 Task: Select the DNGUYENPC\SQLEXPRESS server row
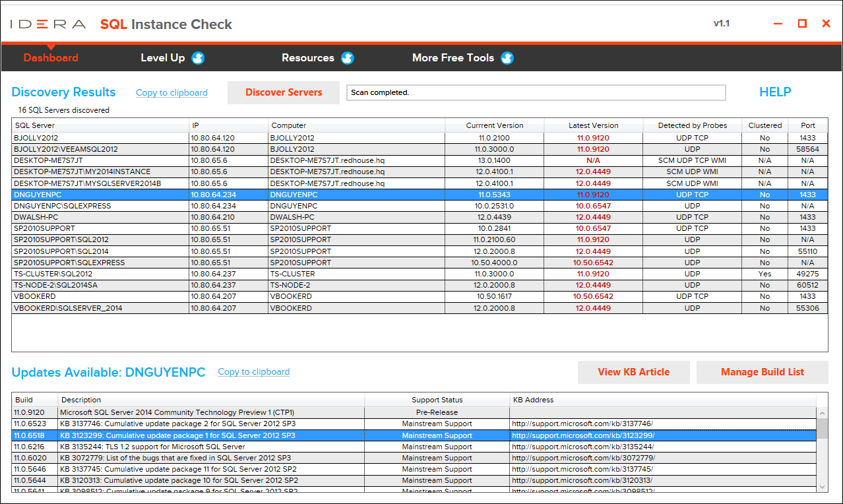click(99, 205)
